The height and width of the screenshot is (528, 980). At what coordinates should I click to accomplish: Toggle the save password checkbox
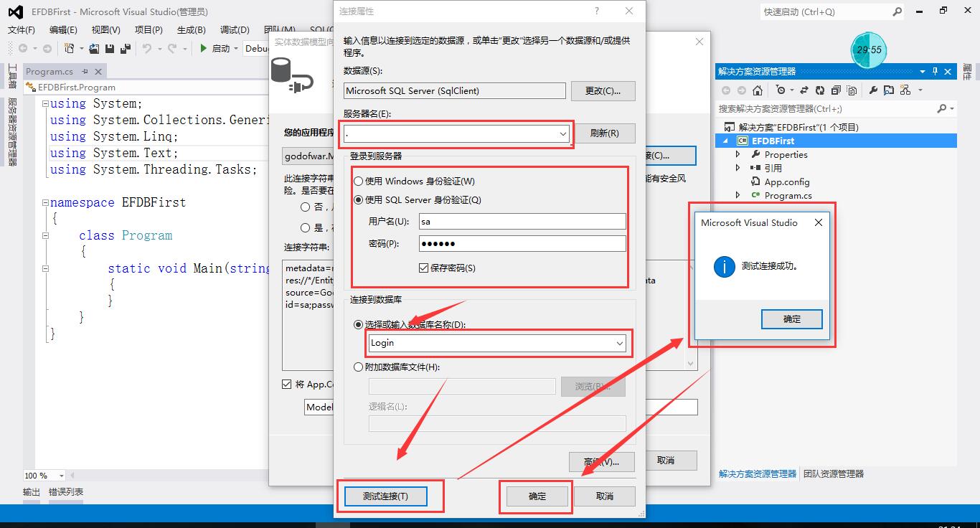click(423, 268)
